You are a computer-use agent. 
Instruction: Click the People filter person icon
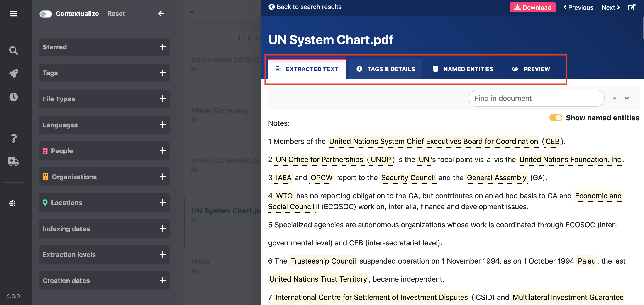[x=45, y=151]
